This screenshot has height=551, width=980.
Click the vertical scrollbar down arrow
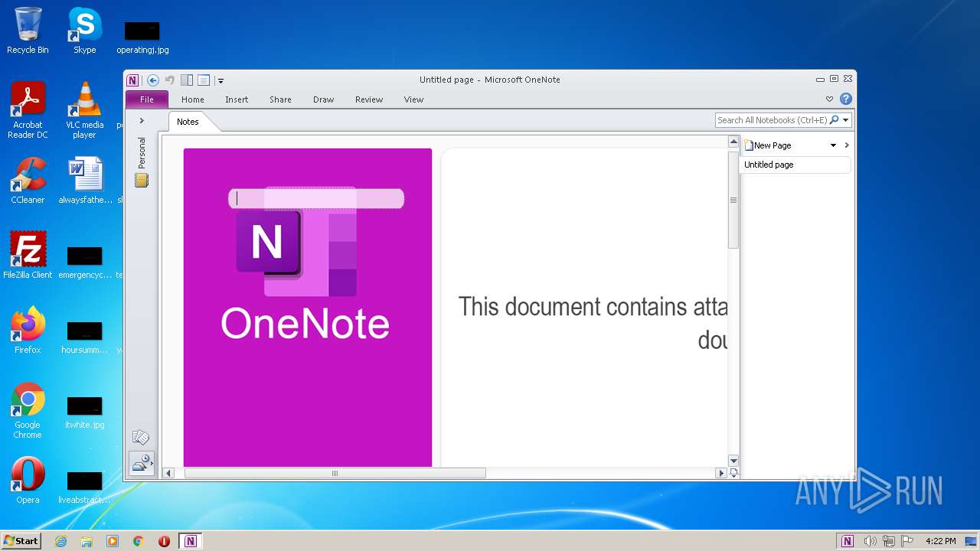pyautogui.click(x=733, y=461)
